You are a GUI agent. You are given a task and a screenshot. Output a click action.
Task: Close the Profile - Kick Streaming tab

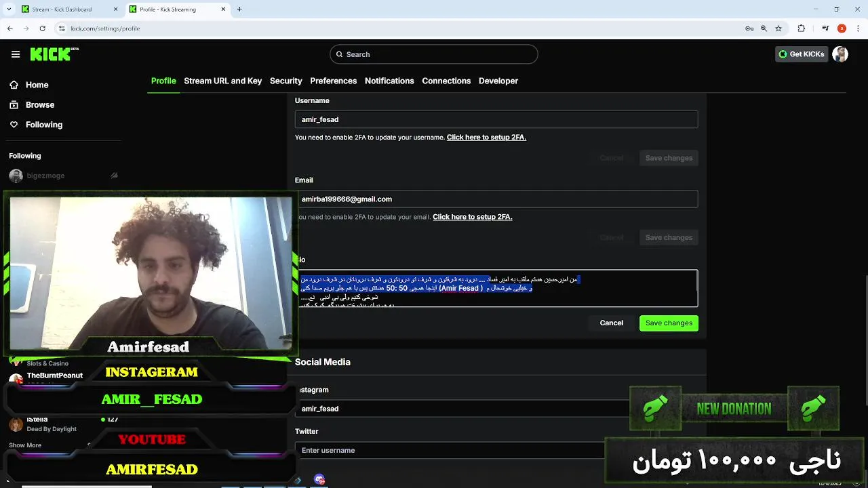tap(223, 9)
